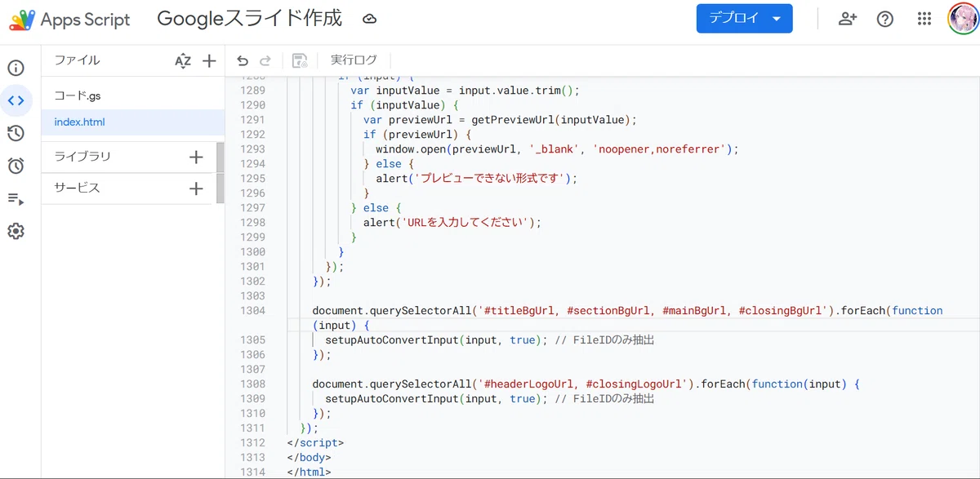Click the </script> closing tag

click(315, 443)
